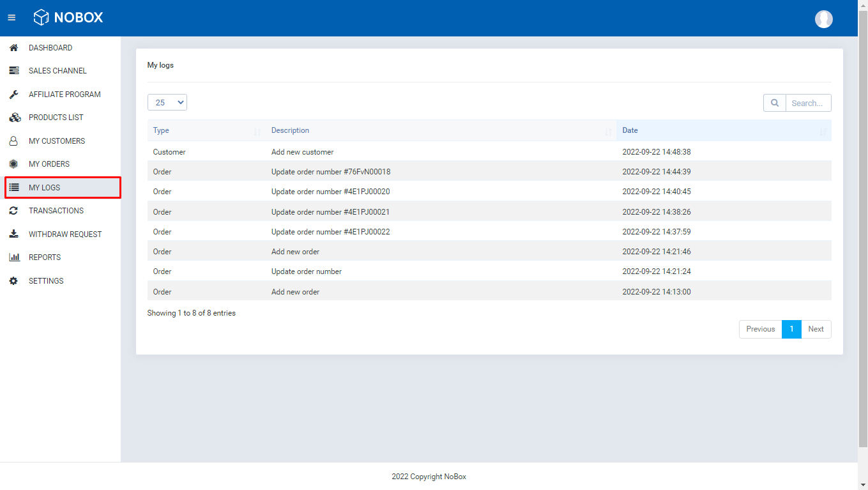868x490 pixels.
Task: Open Withdraw Request in the sidebar
Action: [x=65, y=234]
